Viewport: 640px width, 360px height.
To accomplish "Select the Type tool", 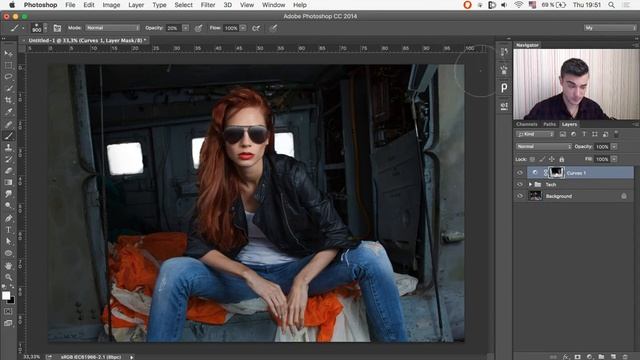I will click(x=8, y=230).
